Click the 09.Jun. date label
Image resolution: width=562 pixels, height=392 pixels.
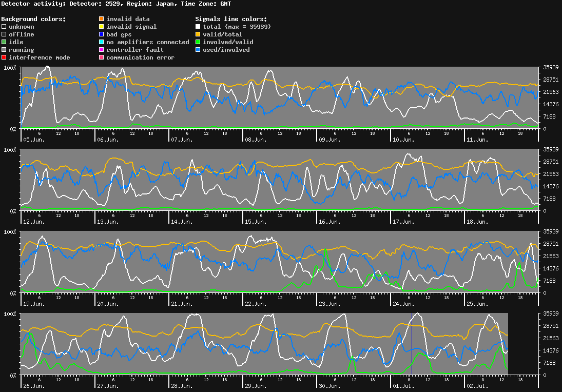(330, 140)
